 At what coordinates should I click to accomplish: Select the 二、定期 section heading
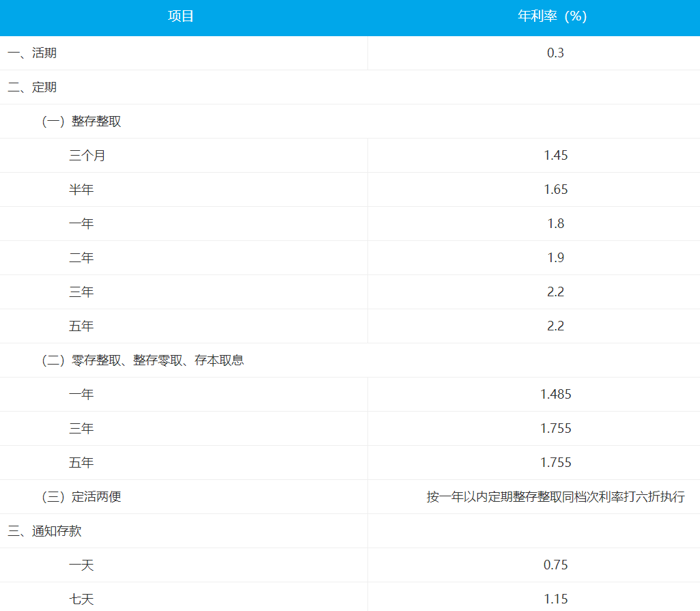tap(32, 87)
